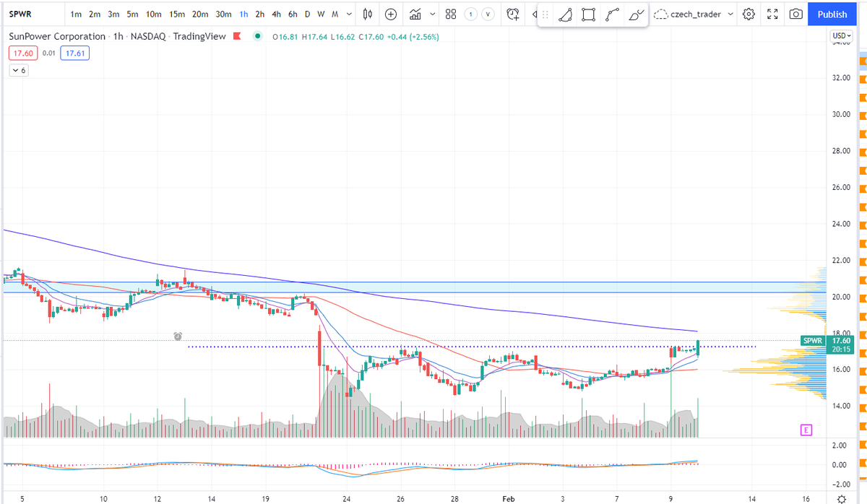867x504 pixels.
Task: Select the 20m timeframe
Action: [x=200, y=14]
